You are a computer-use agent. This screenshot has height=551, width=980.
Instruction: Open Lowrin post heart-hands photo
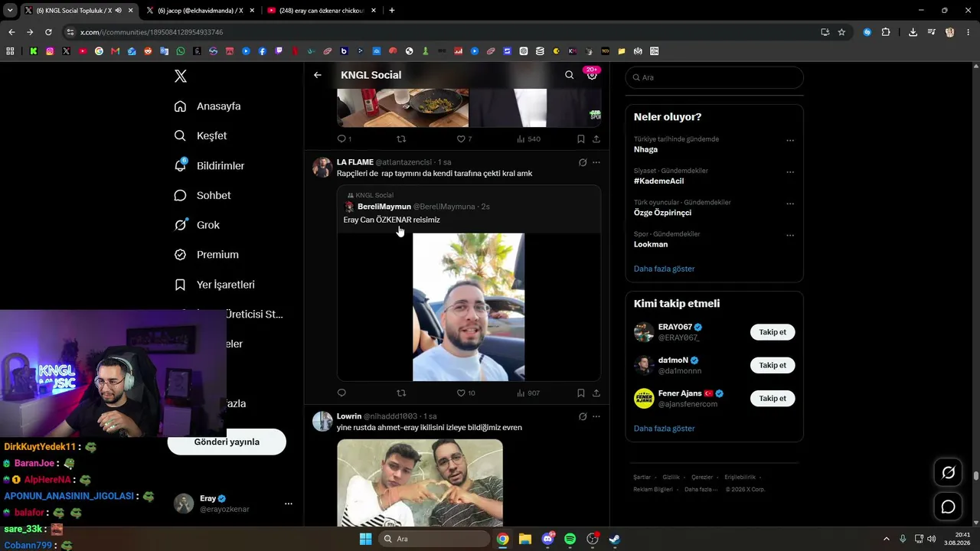(420, 483)
